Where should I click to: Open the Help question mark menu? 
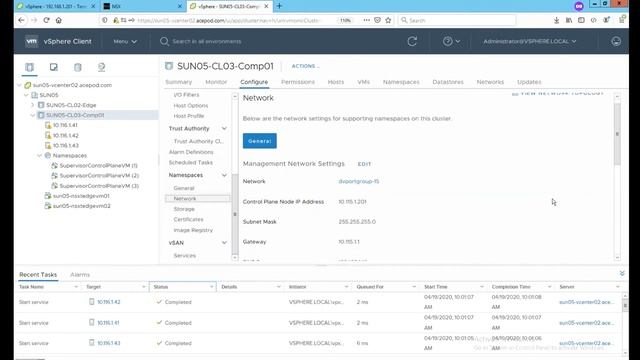pos(451,41)
